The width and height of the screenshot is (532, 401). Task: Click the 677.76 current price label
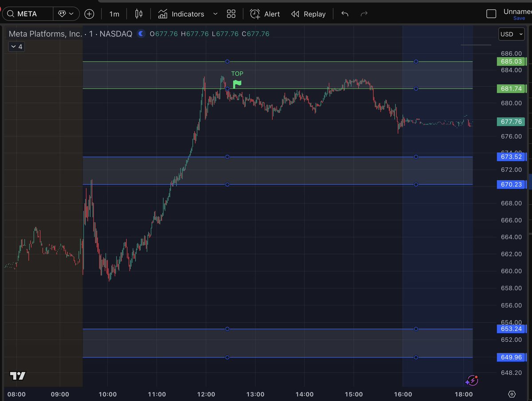(x=511, y=122)
